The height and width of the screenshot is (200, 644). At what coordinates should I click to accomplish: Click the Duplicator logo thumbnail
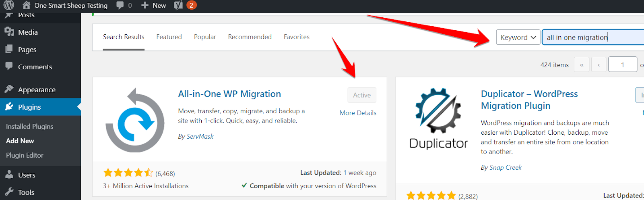438,119
